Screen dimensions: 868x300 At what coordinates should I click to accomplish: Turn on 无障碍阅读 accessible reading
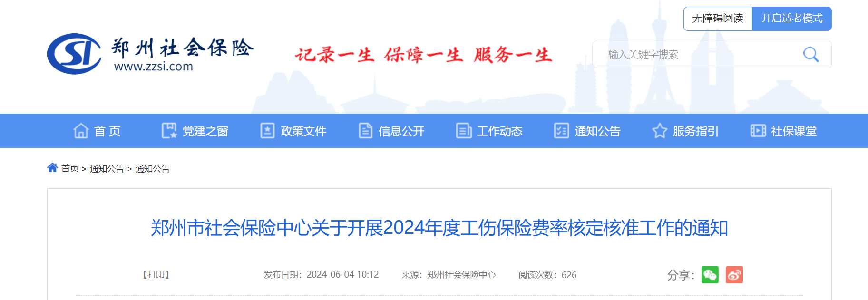[x=718, y=19]
